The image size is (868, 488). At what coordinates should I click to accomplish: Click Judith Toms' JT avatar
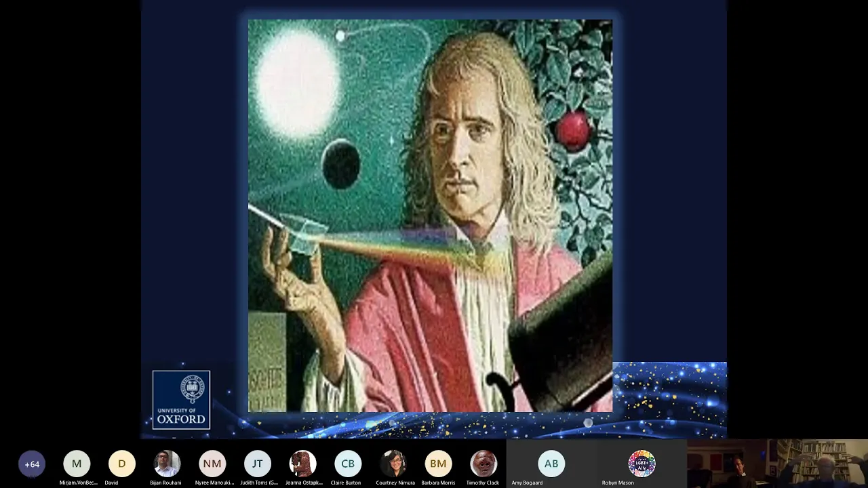[258, 464]
